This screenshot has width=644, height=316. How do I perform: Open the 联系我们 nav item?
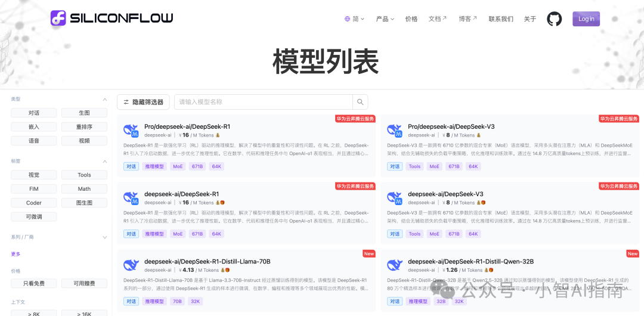[501, 19]
